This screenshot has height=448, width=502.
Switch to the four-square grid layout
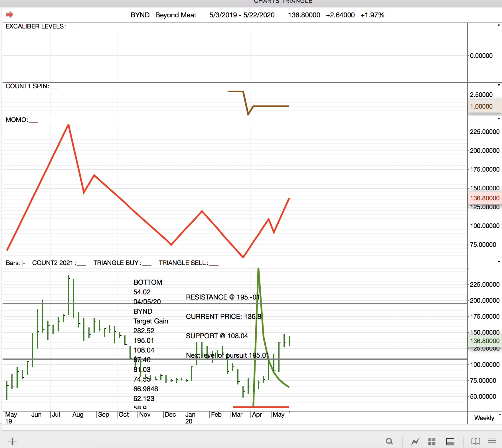(432, 441)
